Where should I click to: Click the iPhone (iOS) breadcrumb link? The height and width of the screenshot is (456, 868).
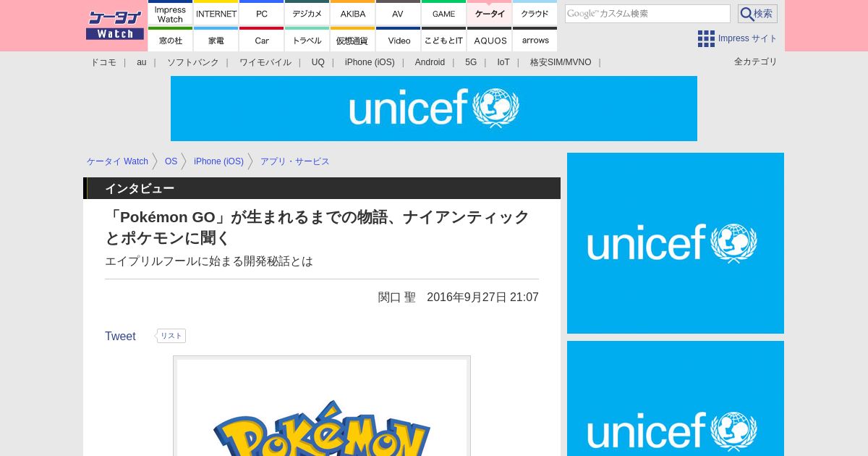tap(218, 161)
